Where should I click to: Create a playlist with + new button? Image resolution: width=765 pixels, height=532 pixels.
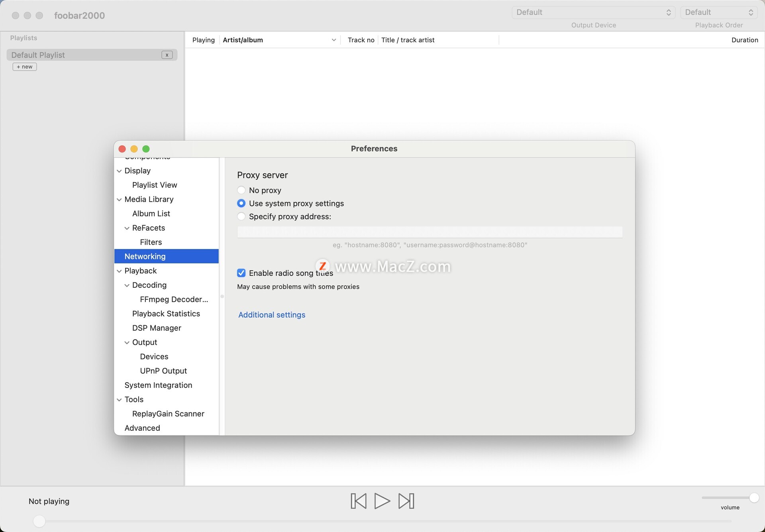25,67
